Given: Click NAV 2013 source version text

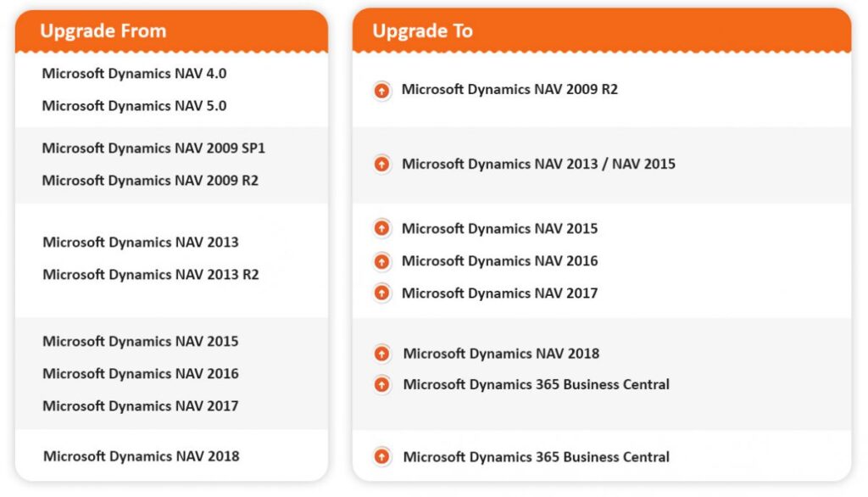Looking at the screenshot, I should point(141,242).
